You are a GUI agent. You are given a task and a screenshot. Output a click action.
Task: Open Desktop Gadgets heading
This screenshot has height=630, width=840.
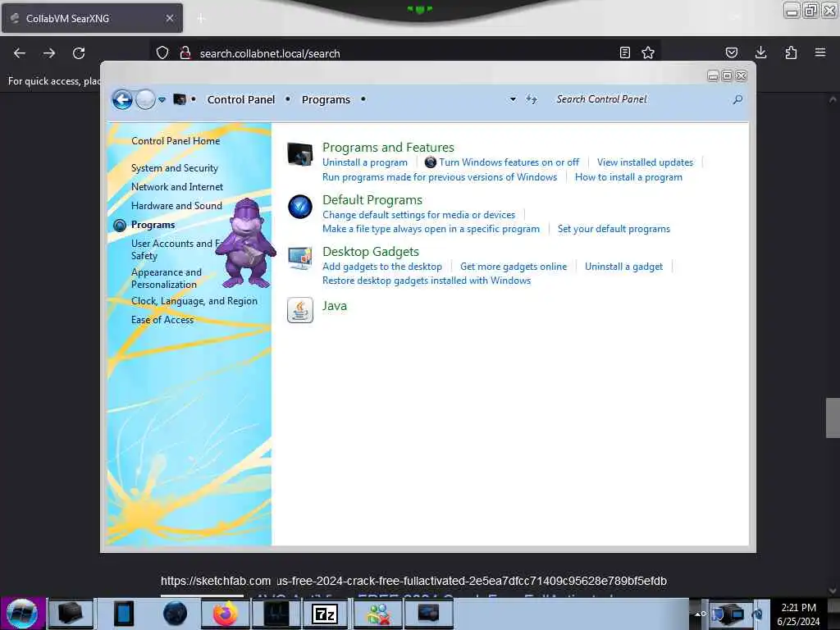[371, 252]
